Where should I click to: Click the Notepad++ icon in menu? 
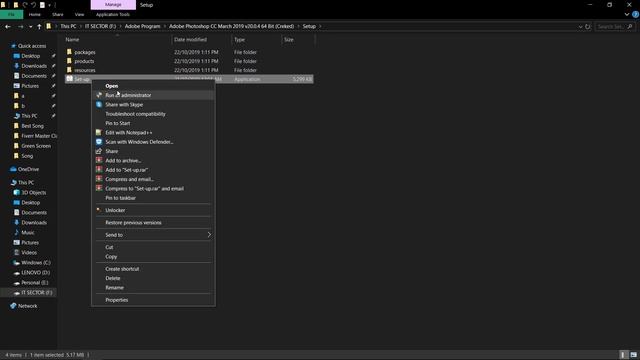[x=99, y=132]
